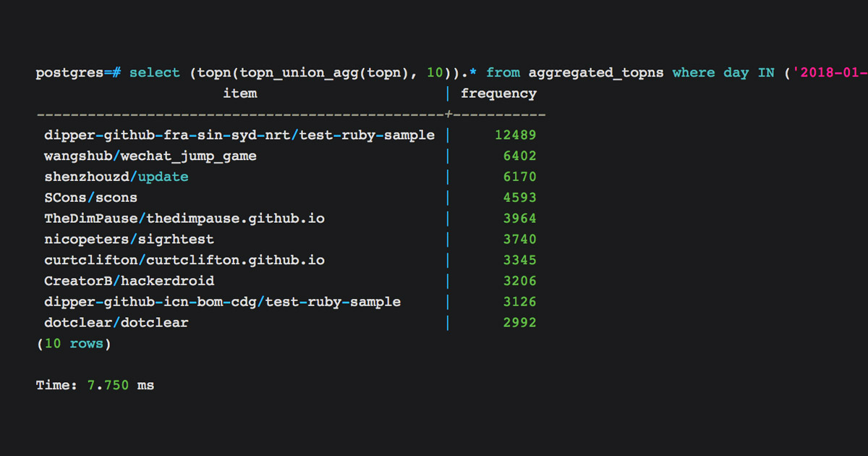This screenshot has width=868, height=456.
Task: Click the wangshub/wechat_jump_game entry
Action: click(150, 156)
